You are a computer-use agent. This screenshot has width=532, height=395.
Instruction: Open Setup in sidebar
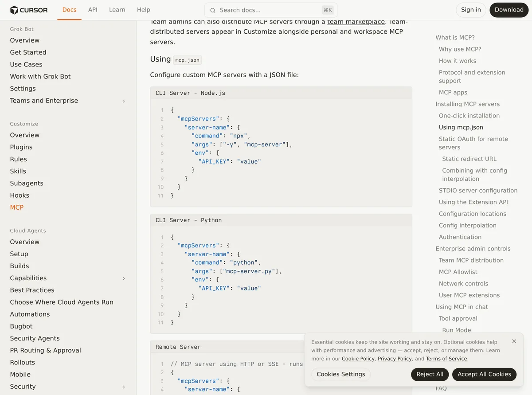[x=19, y=254]
